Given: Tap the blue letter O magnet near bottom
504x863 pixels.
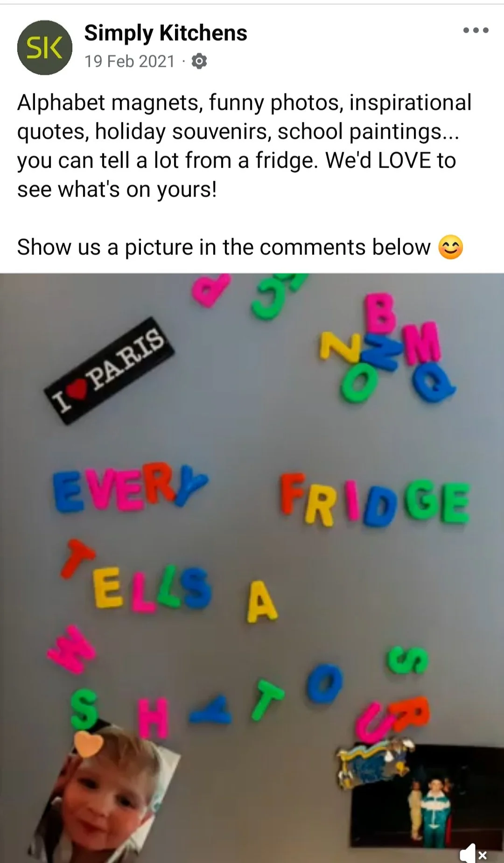Looking at the screenshot, I should (x=324, y=684).
